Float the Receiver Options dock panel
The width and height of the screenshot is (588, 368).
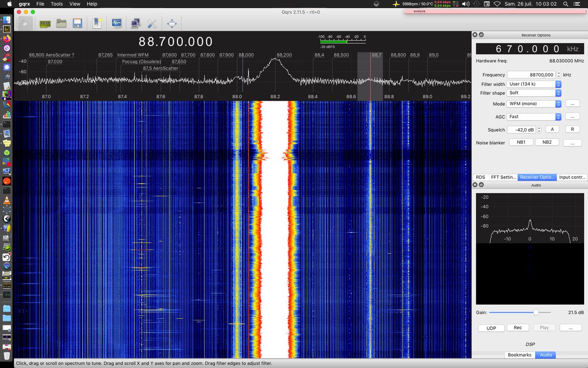481,35
